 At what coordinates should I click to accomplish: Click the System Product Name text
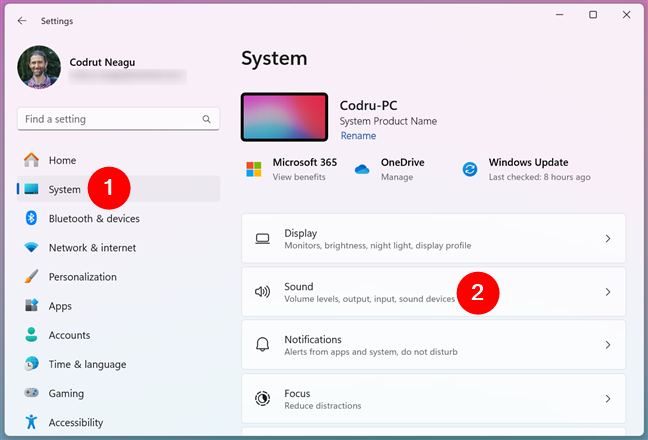tap(388, 121)
